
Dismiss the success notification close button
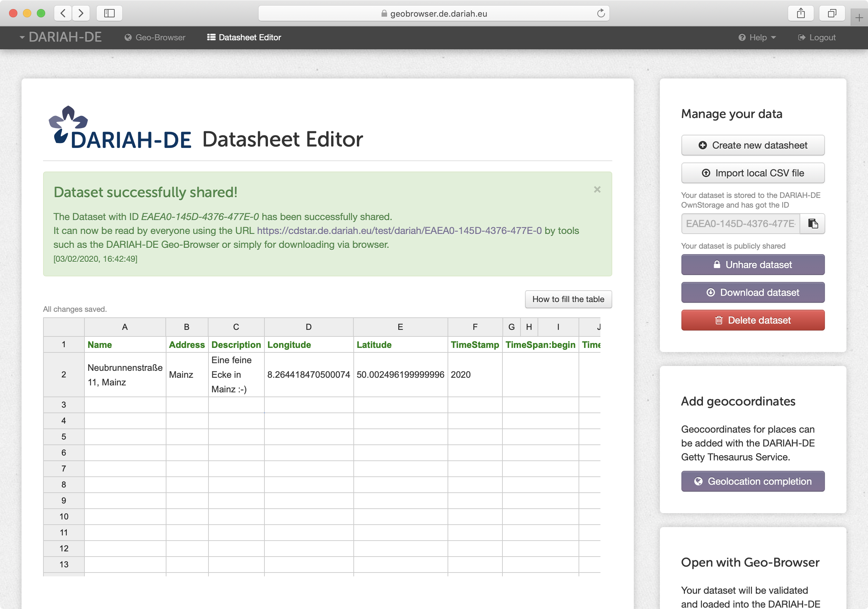(597, 190)
